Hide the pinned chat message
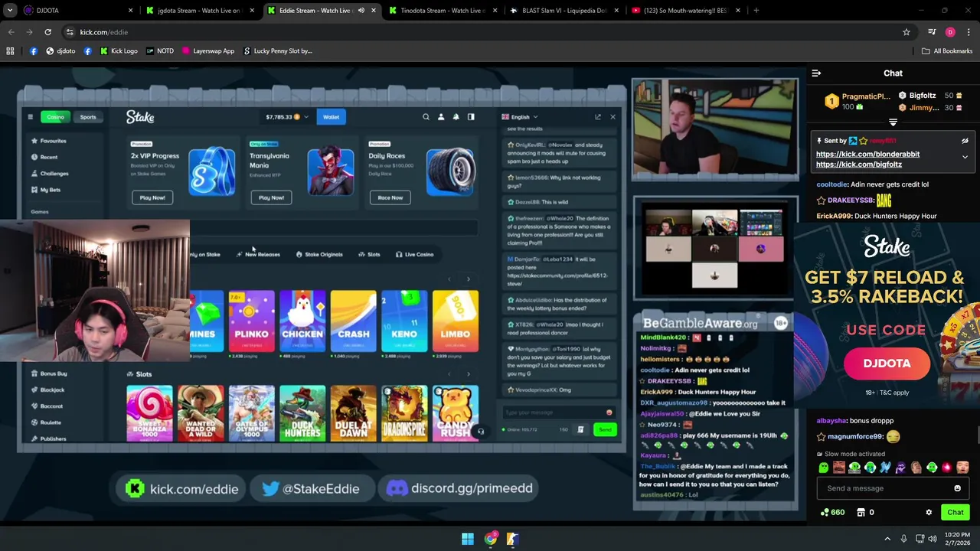Screen dimensions: 980x551 point(965,141)
